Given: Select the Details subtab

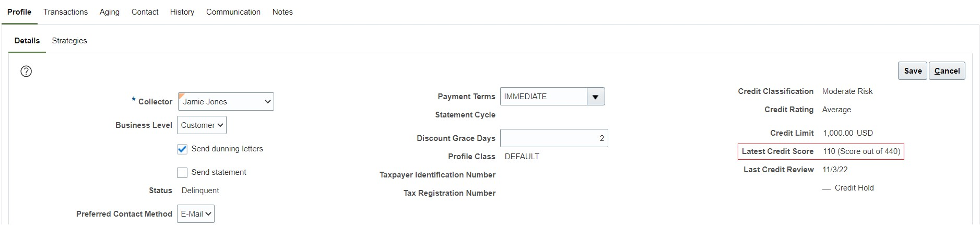Looking at the screenshot, I should pyautogui.click(x=27, y=41).
